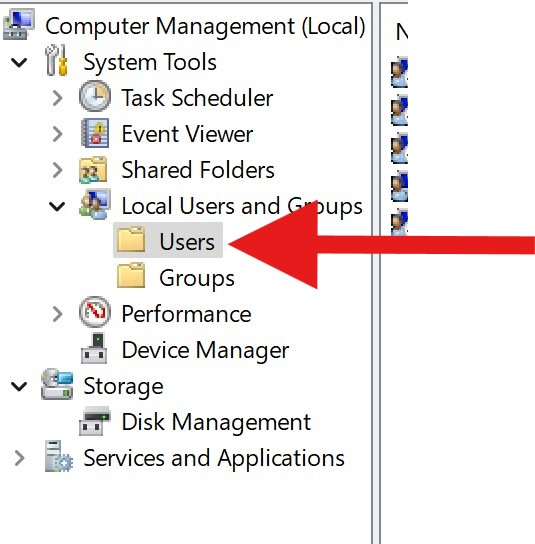Collapse the Storage node
This screenshot has width=535, height=544.
pyautogui.click(x=19, y=386)
